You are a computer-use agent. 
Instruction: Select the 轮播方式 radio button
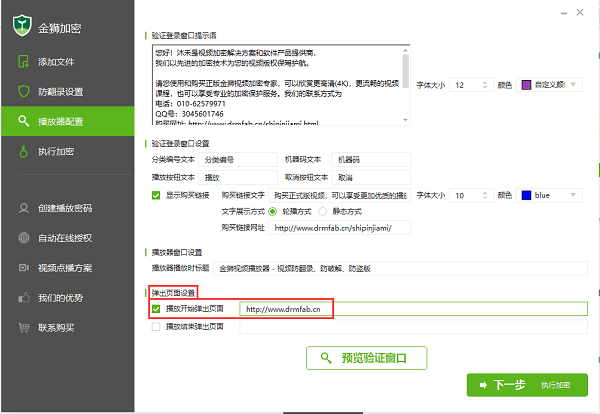272,212
